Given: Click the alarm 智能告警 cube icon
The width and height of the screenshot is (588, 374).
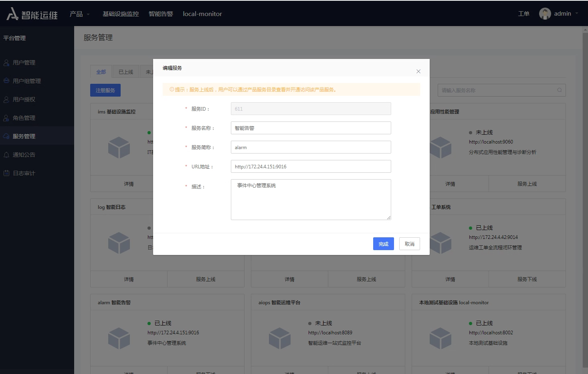Looking at the screenshot, I should 119,338.
